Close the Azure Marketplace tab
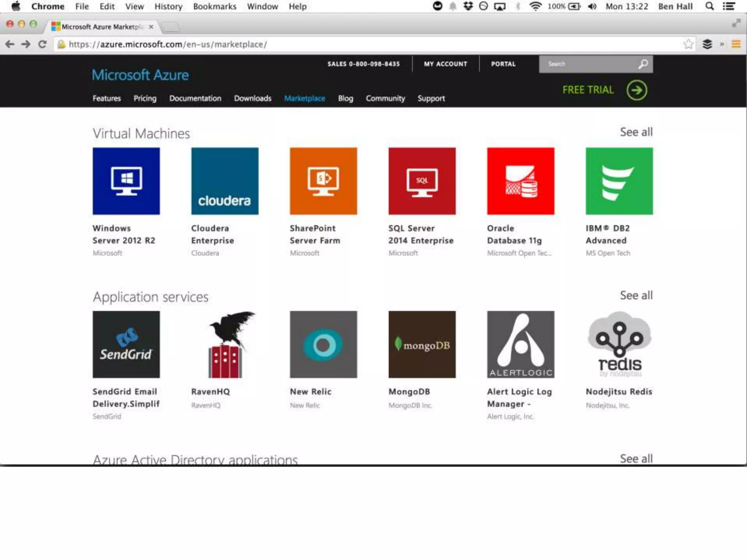This screenshot has width=747, height=560. pyautogui.click(x=151, y=27)
